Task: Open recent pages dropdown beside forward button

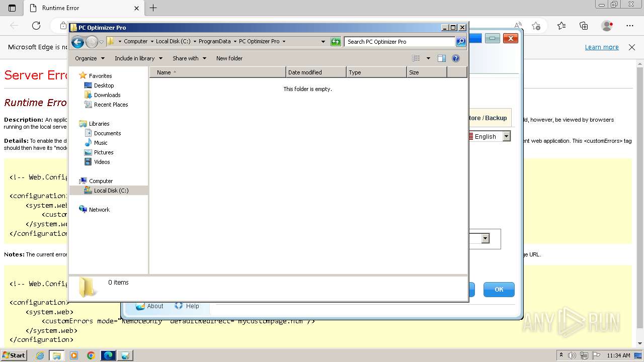Action: tap(101, 42)
